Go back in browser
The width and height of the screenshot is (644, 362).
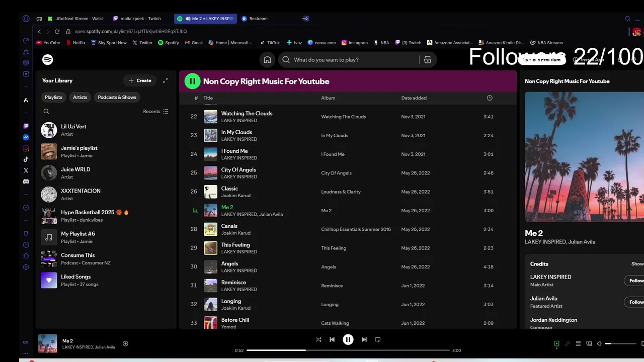point(40,31)
